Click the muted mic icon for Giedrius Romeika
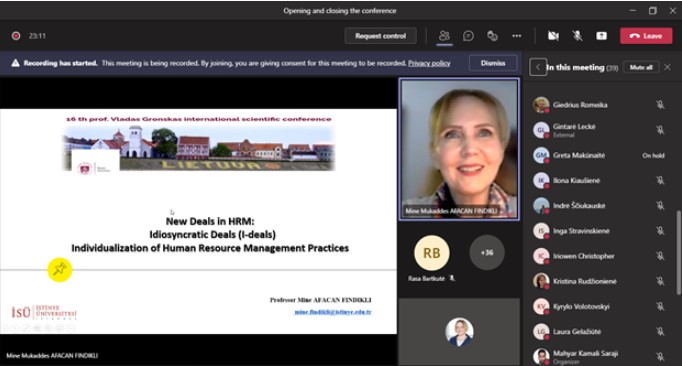Viewport: 682px width, 366px height. tap(660, 104)
